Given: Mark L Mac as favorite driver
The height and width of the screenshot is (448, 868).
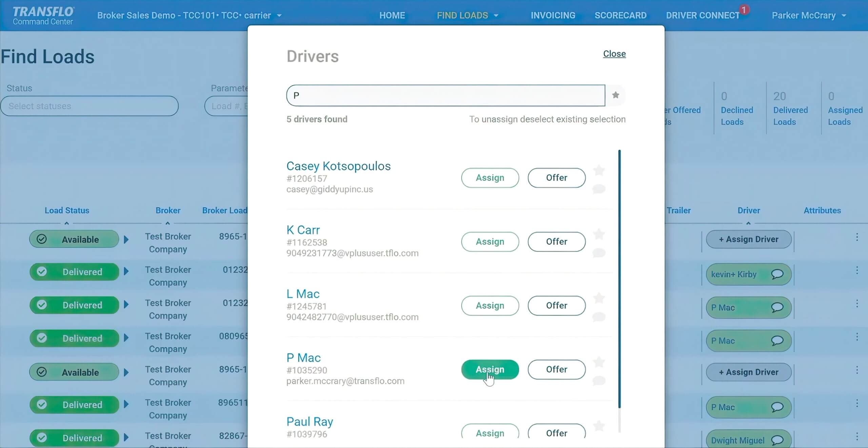Looking at the screenshot, I should (599, 298).
